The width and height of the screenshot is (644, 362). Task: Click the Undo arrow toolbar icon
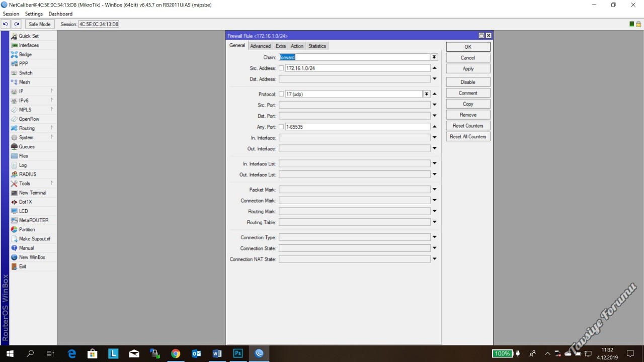[6, 24]
